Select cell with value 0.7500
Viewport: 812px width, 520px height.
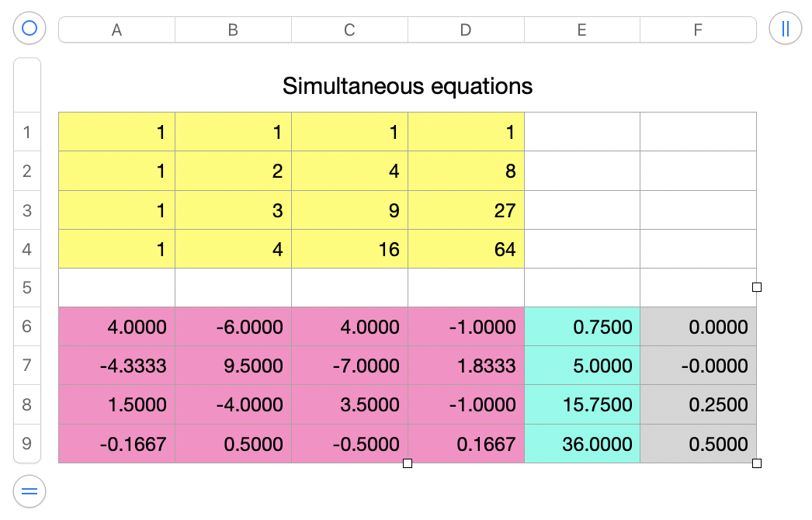point(582,326)
